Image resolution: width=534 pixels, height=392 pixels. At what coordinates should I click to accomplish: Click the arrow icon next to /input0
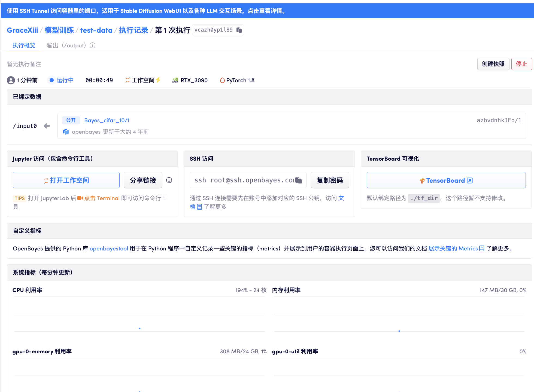click(47, 126)
